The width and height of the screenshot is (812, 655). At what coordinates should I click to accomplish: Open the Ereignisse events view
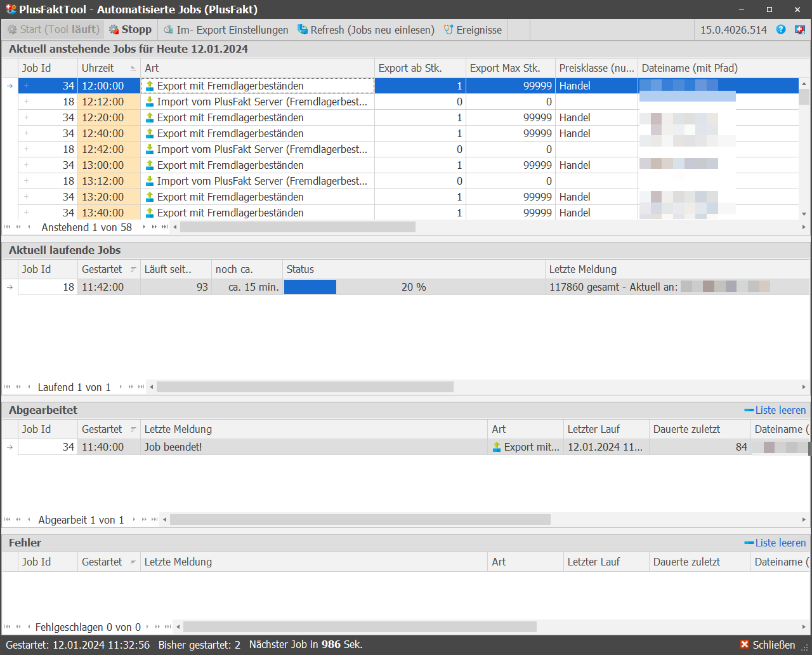pyautogui.click(x=473, y=30)
